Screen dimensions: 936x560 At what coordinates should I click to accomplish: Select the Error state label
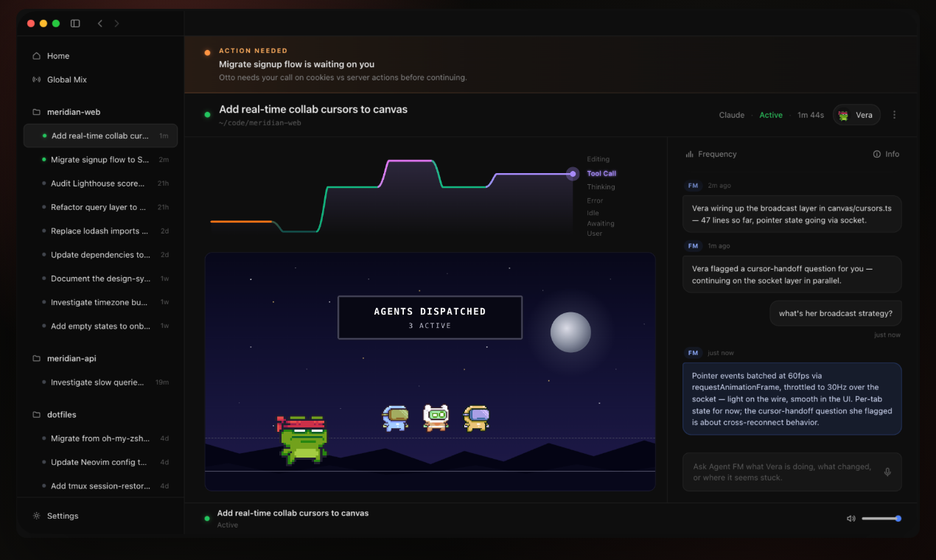coord(595,200)
